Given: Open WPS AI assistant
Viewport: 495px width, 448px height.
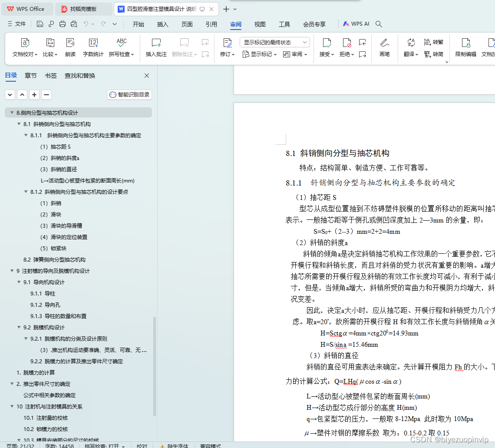Looking at the screenshot, I should [356, 24].
